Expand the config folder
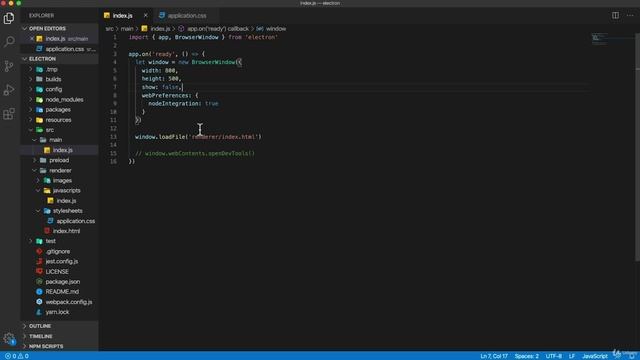 pyautogui.click(x=60, y=89)
